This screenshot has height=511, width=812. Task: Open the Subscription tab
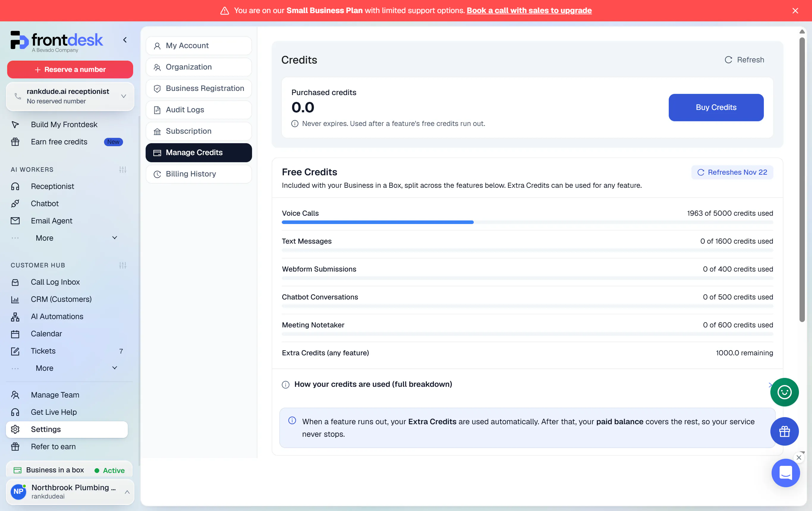click(x=199, y=131)
